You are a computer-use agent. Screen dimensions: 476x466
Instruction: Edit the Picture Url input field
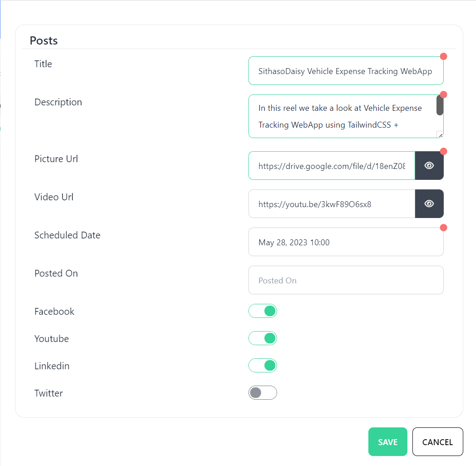(332, 166)
